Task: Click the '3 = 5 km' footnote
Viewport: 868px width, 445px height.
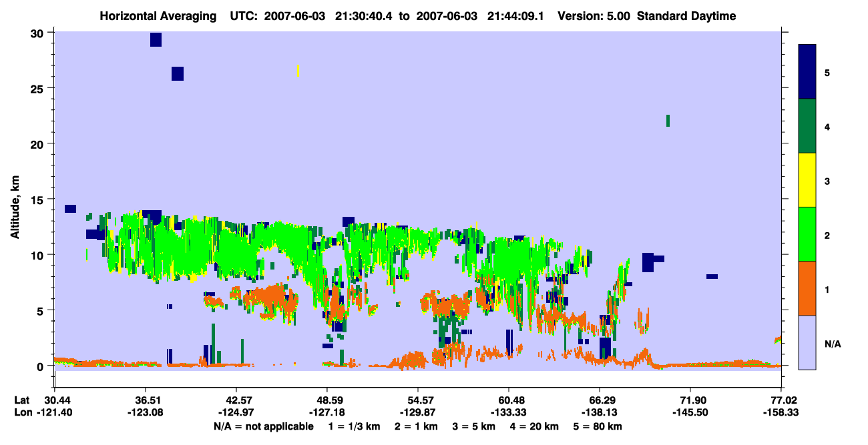Action: pyautogui.click(x=473, y=426)
